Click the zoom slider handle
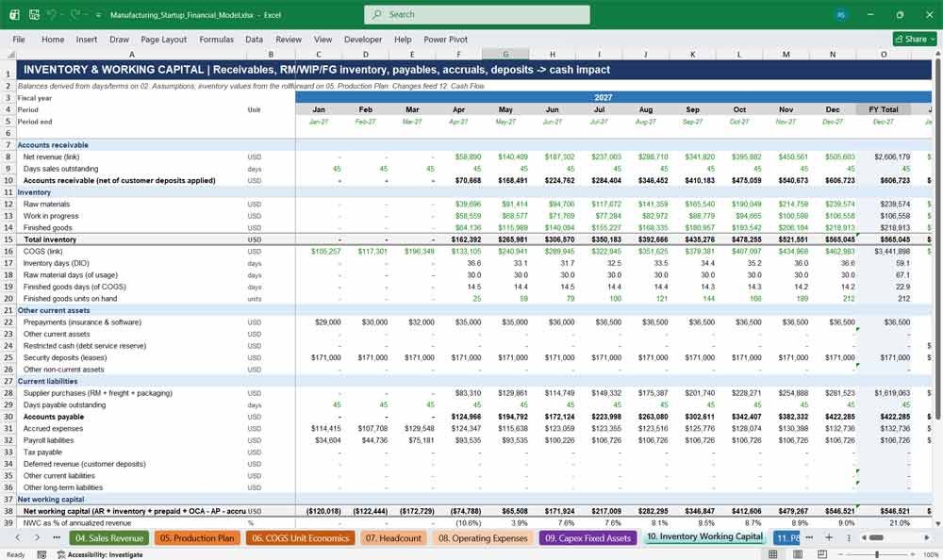 (877, 554)
